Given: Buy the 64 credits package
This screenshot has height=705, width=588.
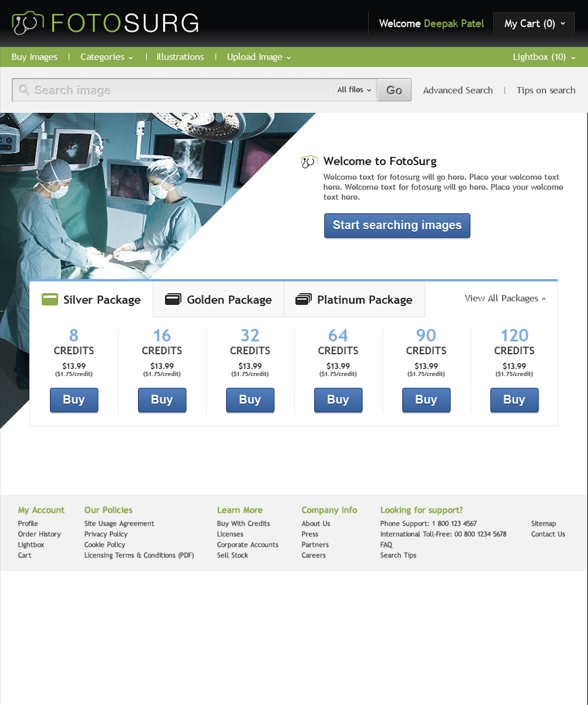Looking at the screenshot, I should [x=338, y=400].
